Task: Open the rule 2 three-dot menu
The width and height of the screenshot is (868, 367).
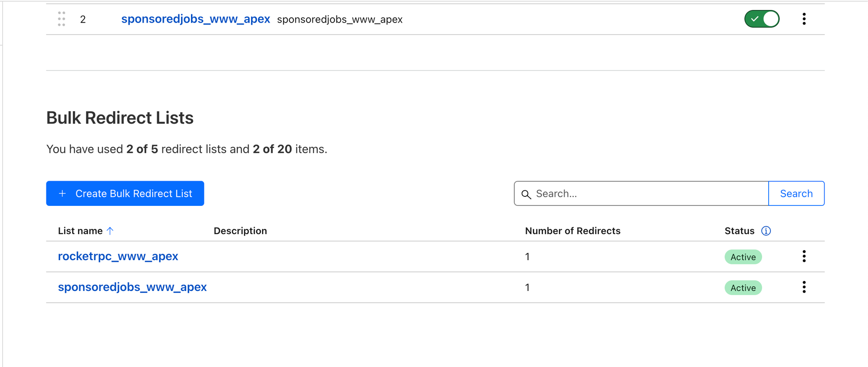Action: (804, 19)
